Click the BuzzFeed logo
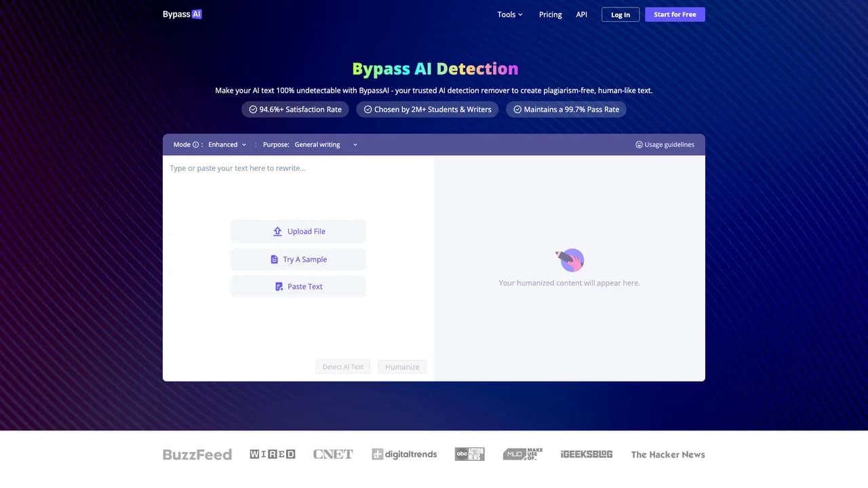 pos(197,455)
